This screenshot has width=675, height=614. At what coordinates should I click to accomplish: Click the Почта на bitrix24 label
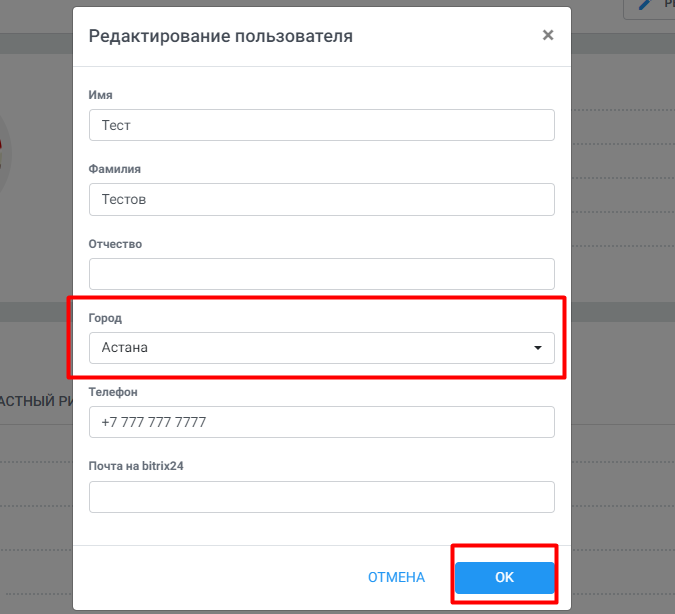[136, 466]
